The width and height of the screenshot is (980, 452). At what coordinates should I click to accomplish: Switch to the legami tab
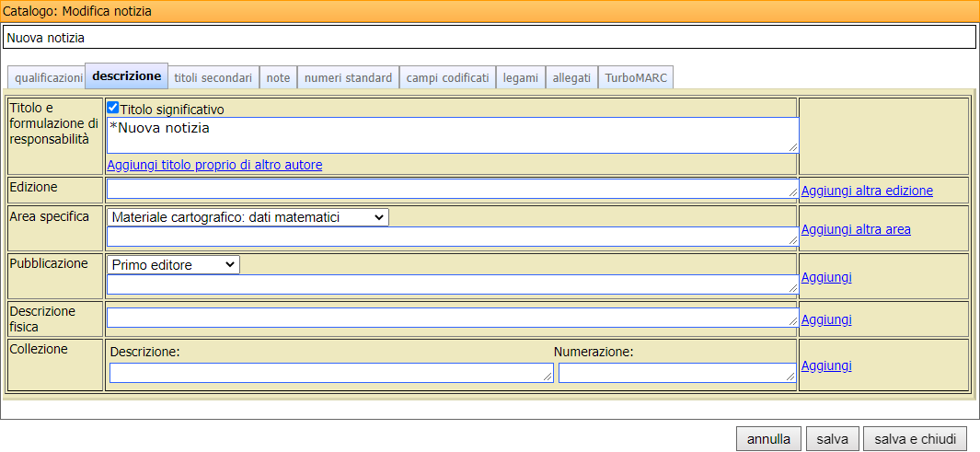point(521,78)
